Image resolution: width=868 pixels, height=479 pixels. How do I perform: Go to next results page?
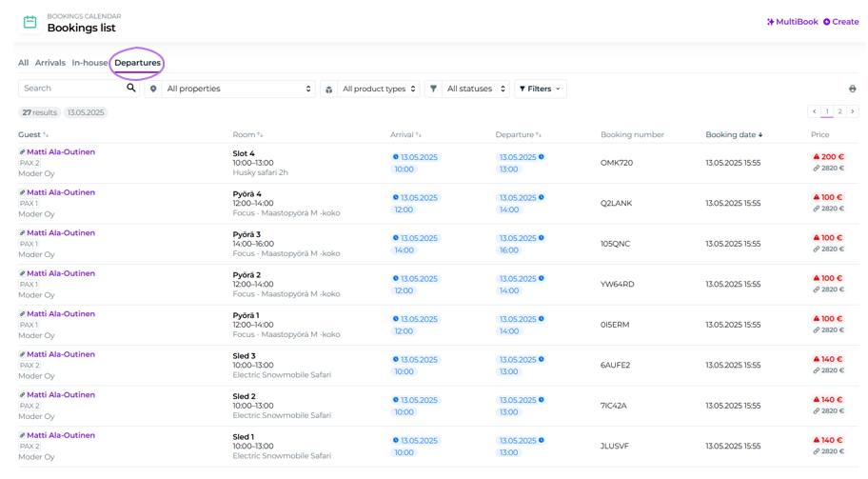(853, 111)
